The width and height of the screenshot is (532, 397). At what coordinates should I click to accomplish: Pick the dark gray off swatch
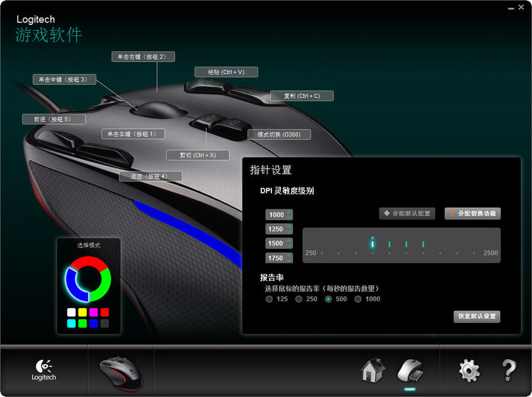[x=105, y=324]
